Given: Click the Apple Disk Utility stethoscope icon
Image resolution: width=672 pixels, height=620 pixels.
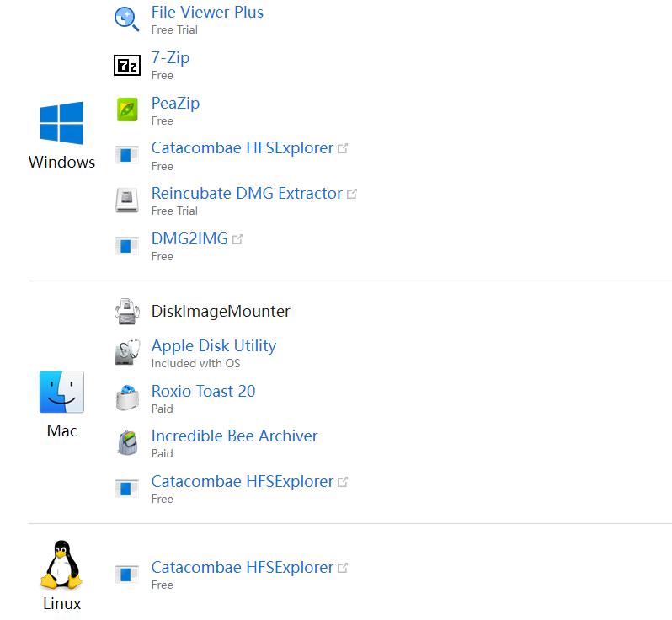Looking at the screenshot, I should click(127, 352).
